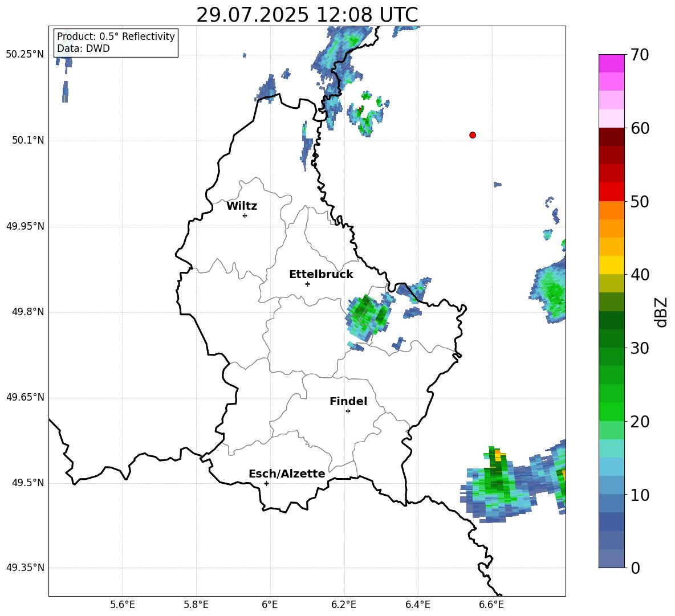Click the 50.1°N latitude label
The image size is (675, 616).
27,140
